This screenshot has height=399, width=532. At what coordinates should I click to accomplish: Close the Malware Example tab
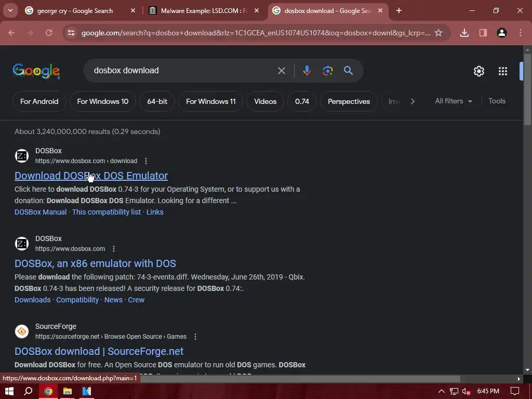pos(257,10)
